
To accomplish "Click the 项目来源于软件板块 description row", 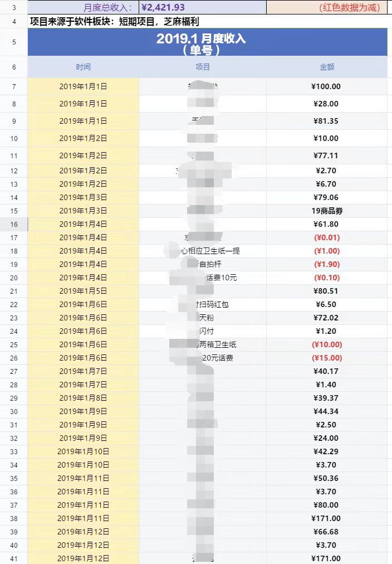I will click(207, 22).
